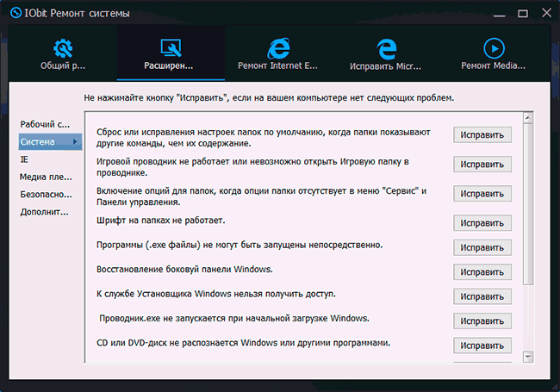Click the Media Player repair play icon

coord(494,48)
